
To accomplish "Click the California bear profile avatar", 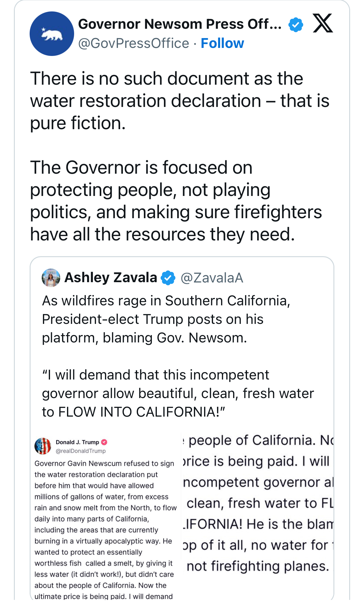I will (52, 34).
